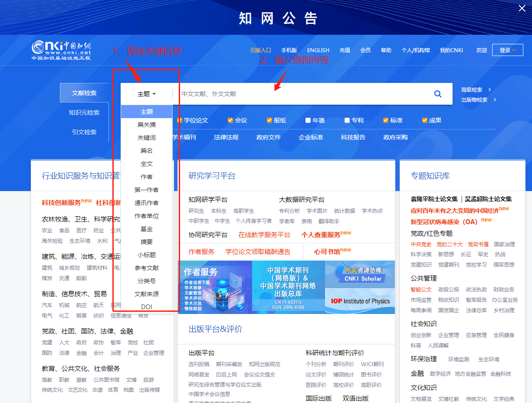Open the 企业标准 database link

point(311,137)
